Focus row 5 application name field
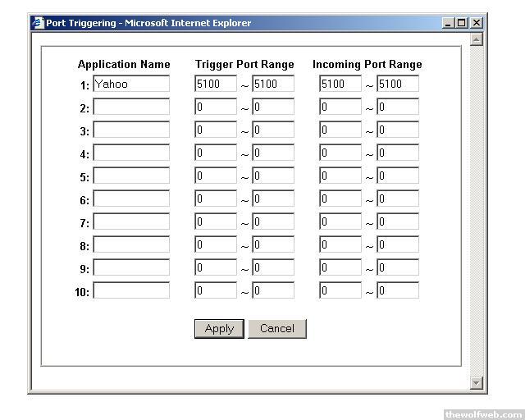525x420 pixels. pyautogui.click(x=131, y=176)
